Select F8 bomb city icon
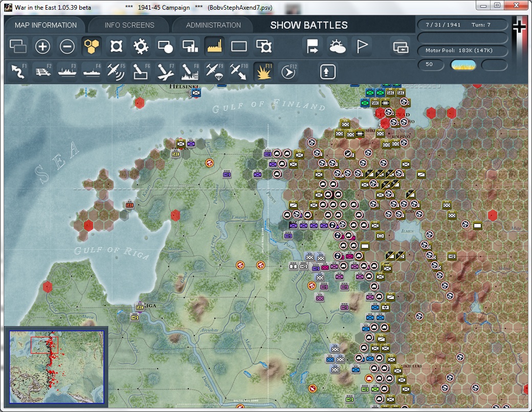 pos(190,71)
